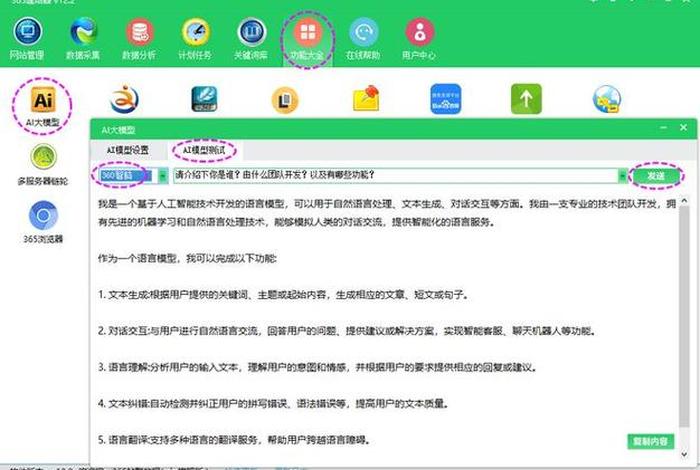The image size is (700, 470).
Task: Click the green up-arrow tool icon
Action: (526, 99)
